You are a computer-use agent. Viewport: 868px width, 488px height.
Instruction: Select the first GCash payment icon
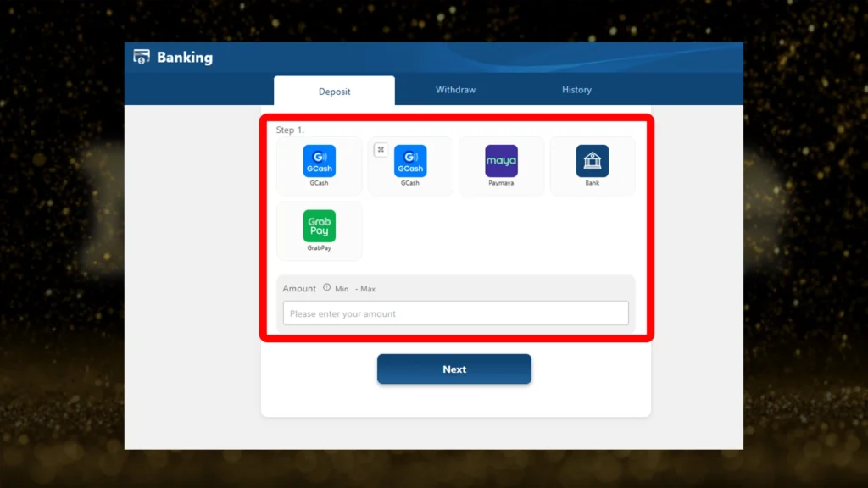coord(319,161)
